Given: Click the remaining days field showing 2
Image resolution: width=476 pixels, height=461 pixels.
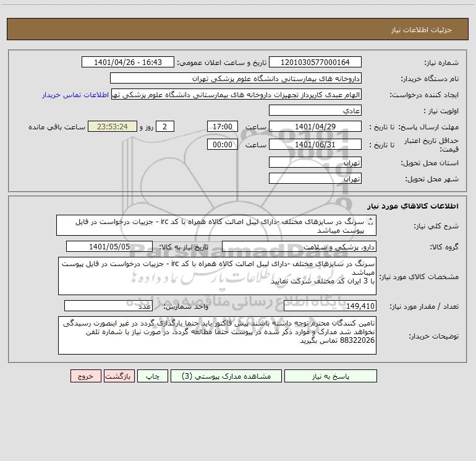Looking at the screenshot, I should [x=165, y=126].
